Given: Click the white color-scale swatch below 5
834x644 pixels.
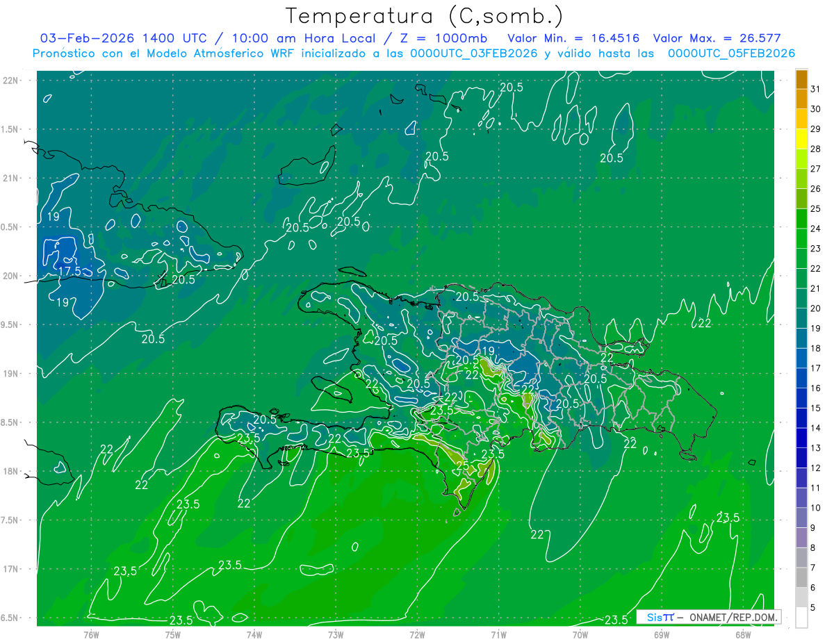Looking at the screenshot, I should click(x=801, y=618).
